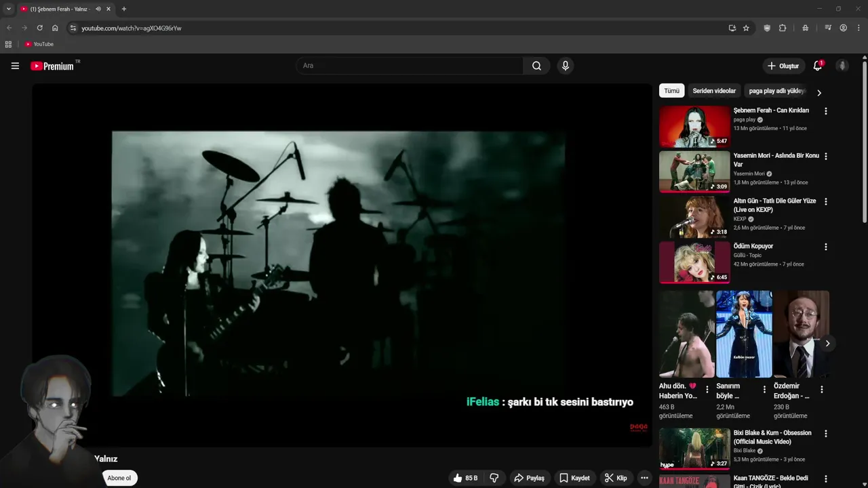View site information icon in address bar
868x488 pixels.
(73, 28)
